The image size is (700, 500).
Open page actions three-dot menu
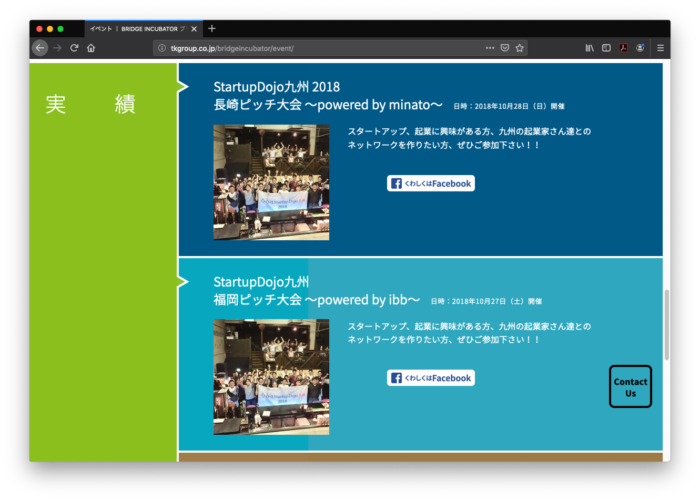pos(489,48)
